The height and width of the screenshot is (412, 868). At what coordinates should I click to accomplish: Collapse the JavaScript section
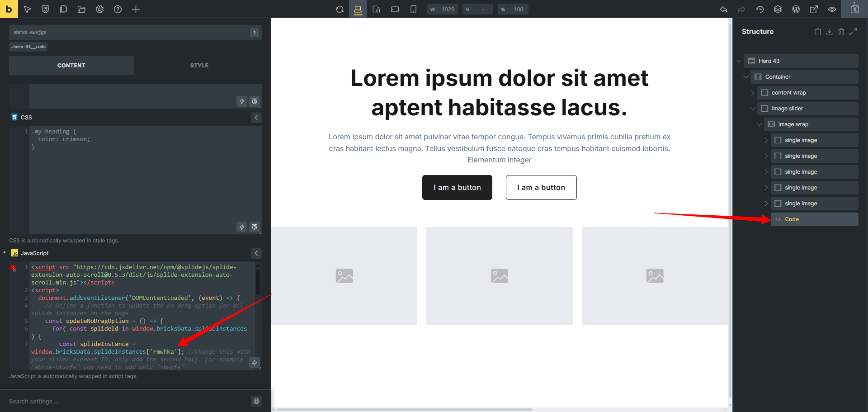pyautogui.click(x=256, y=253)
